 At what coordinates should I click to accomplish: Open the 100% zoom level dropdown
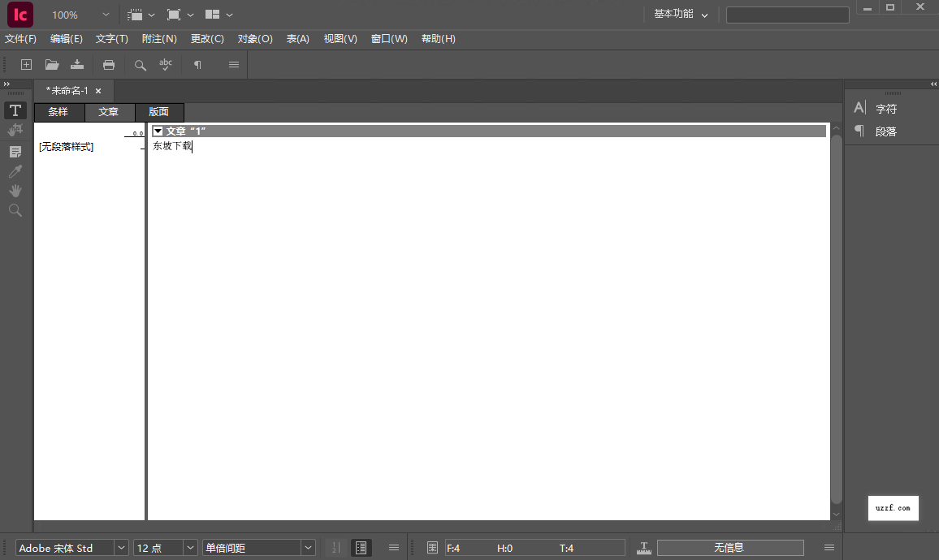77,14
